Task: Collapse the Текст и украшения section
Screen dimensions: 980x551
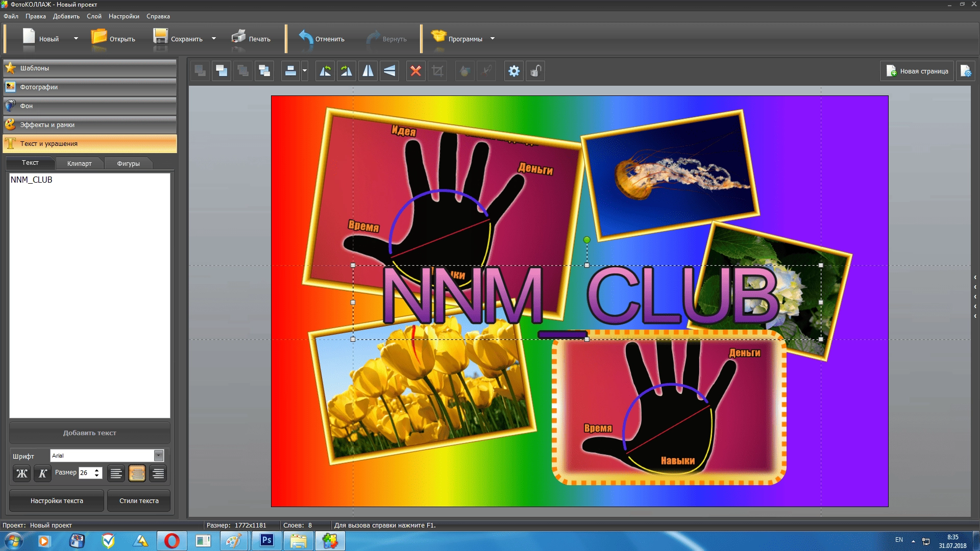Action: pos(90,144)
